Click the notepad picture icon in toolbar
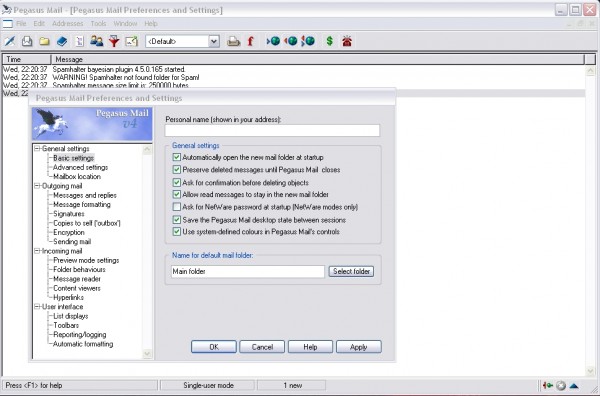The width and height of the screenshot is (600, 396). (x=131, y=41)
